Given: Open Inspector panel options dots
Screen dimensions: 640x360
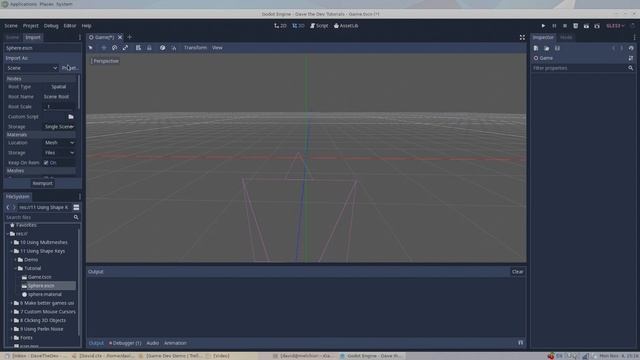Looking at the screenshot, I should [634, 37].
